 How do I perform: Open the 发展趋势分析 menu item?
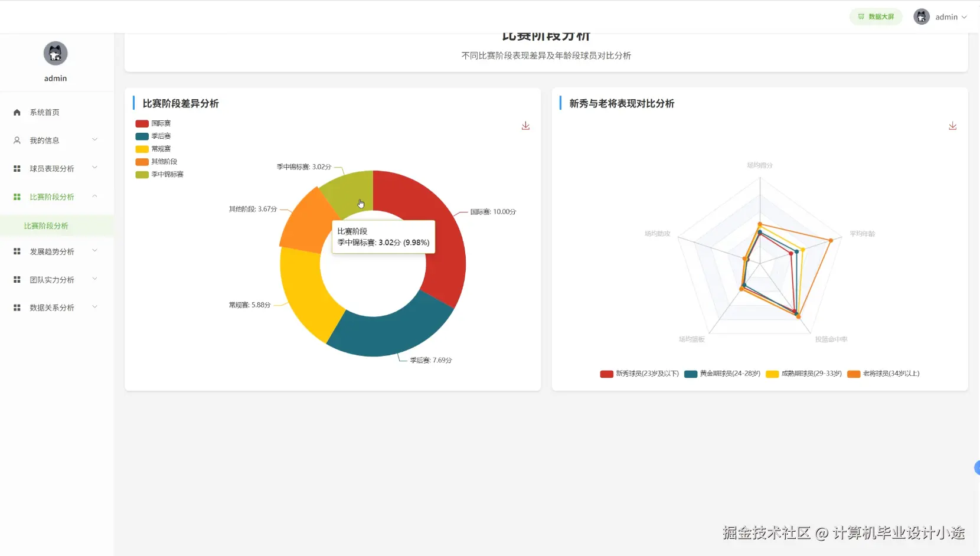(x=51, y=251)
